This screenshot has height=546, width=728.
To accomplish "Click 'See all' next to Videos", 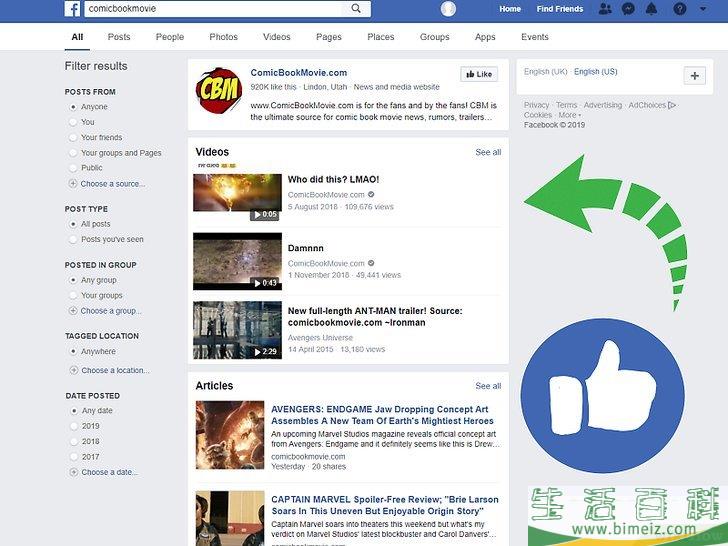I will pos(488,152).
